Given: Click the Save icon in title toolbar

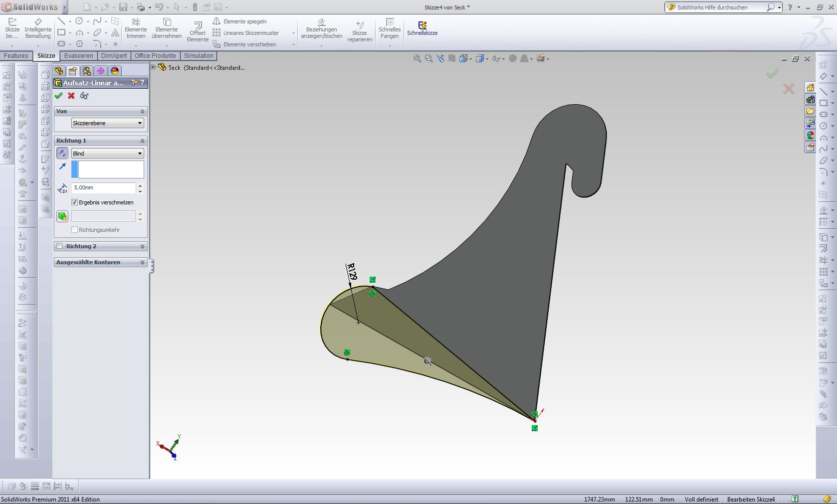Looking at the screenshot, I should pos(123,7).
